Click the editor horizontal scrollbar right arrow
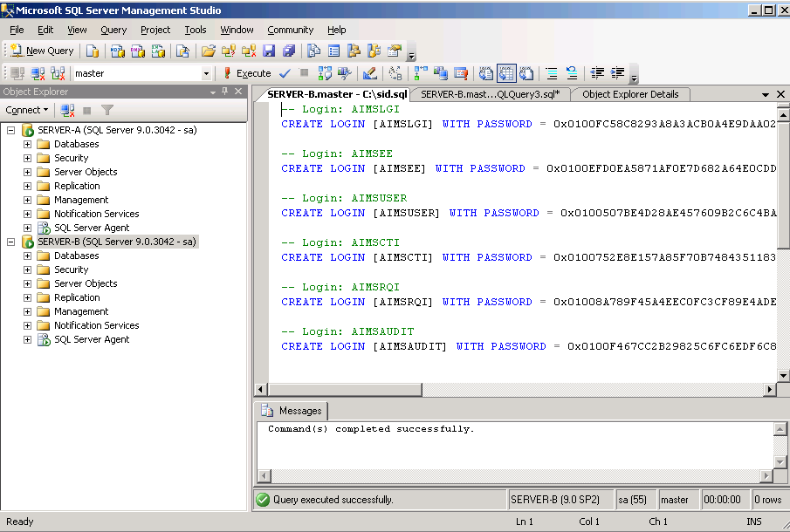The width and height of the screenshot is (790, 532). point(769,389)
